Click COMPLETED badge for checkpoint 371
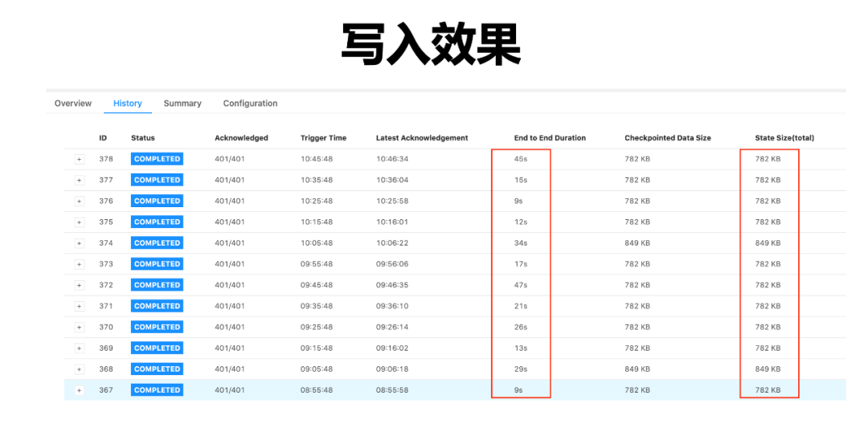Viewport: 868px width, 440px height. point(158,306)
